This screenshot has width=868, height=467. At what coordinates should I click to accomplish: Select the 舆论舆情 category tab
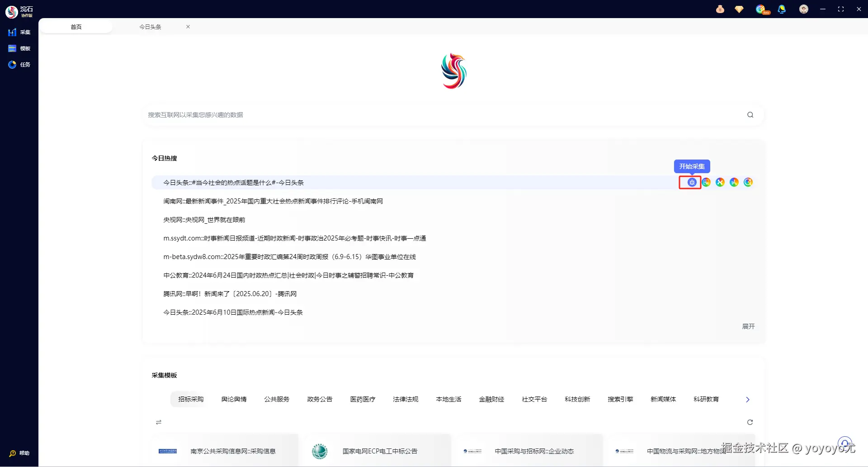234,399
